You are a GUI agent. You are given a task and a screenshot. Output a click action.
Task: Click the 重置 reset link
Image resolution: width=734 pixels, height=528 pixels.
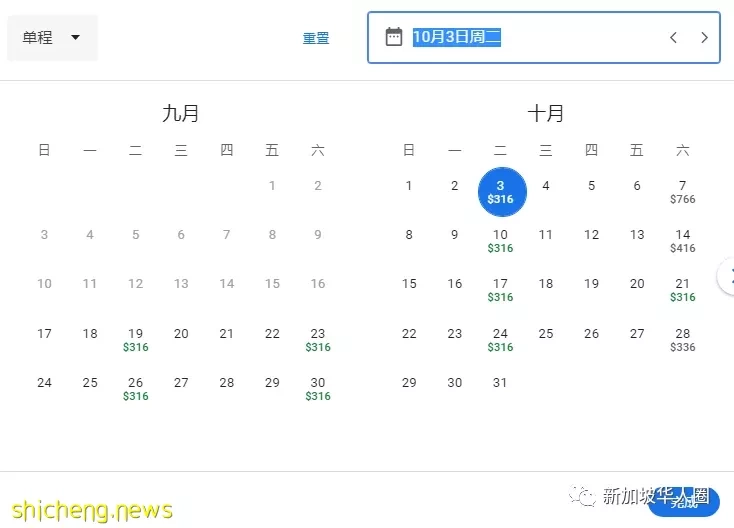click(x=316, y=38)
